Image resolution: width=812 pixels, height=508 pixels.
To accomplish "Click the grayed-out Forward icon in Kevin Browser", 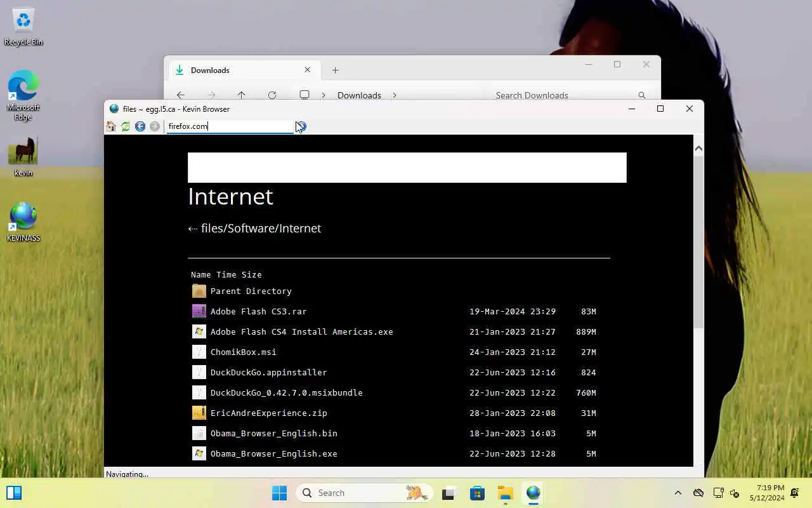I will coord(155,126).
